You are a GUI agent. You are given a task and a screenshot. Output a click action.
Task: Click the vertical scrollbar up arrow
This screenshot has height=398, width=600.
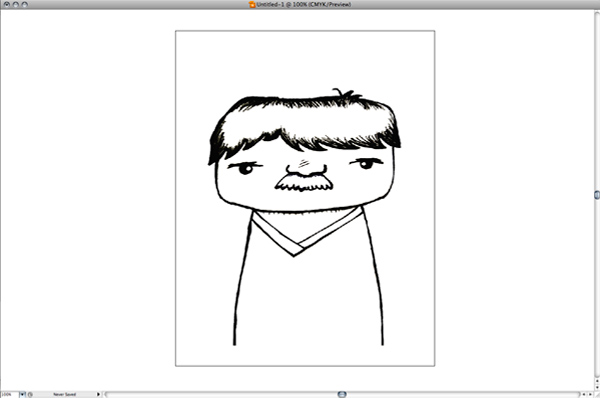click(597, 381)
